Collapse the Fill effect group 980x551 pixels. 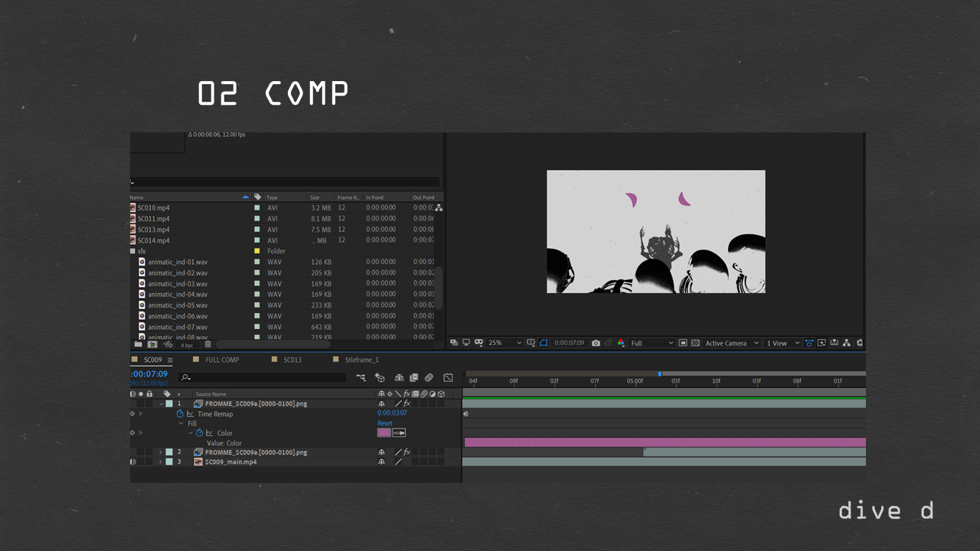181,423
